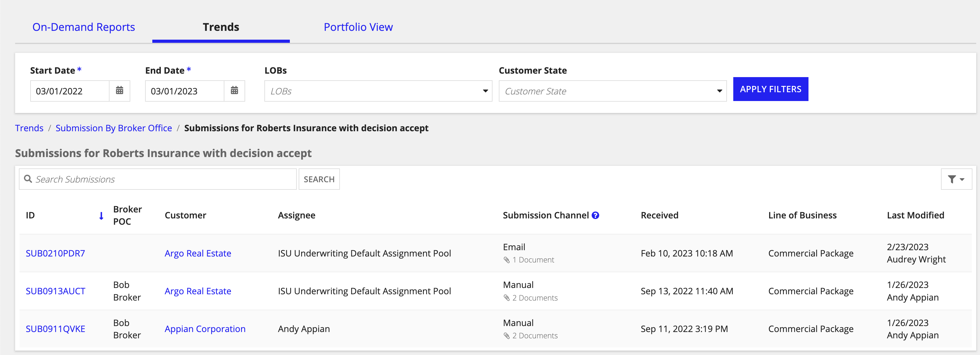The width and height of the screenshot is (980, 355).
Task: Open the On-Demand Reports tab
Action: click(x=84, y=27)
